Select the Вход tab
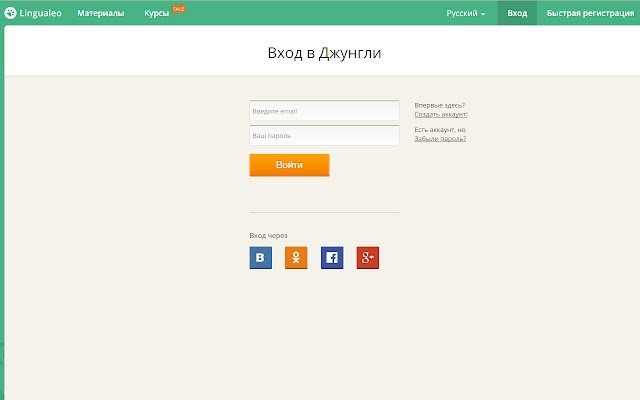Screen dimensions: 640x400 pyautogui.click(x=517, y=13)
